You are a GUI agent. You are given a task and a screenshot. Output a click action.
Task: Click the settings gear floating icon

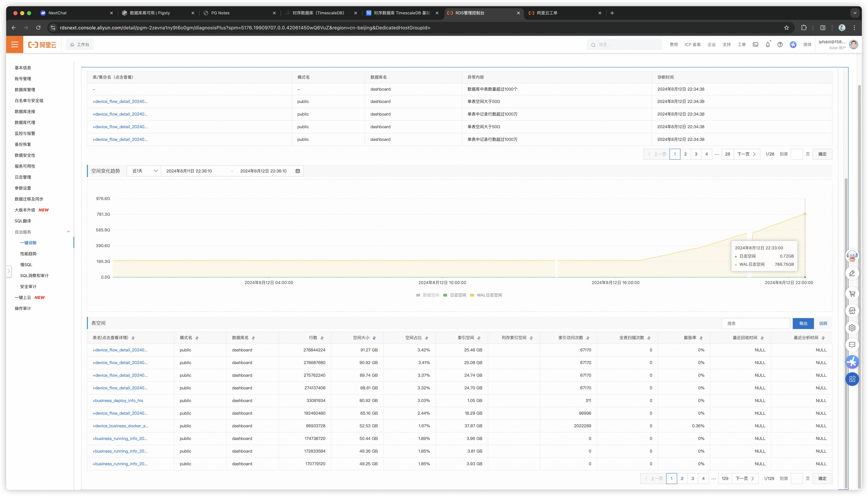pyautogui.click(x=852, y=328)
